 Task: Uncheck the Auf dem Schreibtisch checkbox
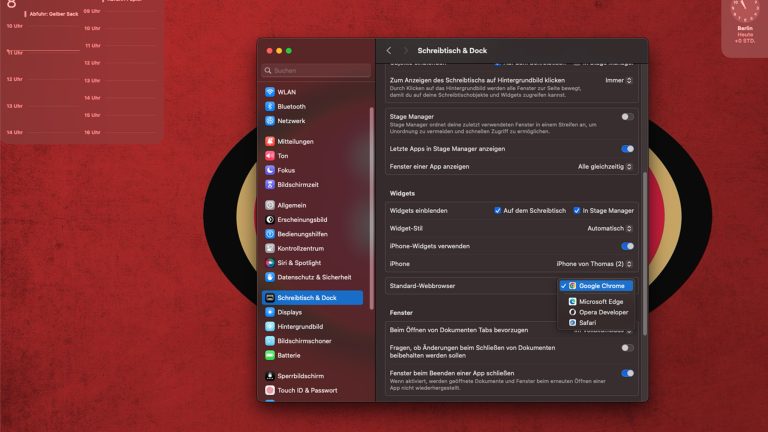[x=498, y=211]
